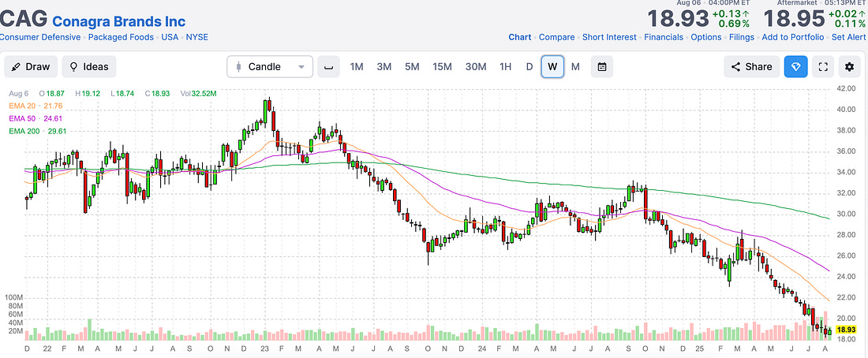
Task: Open the Short Interest link
Action: [x=609, y=37]
